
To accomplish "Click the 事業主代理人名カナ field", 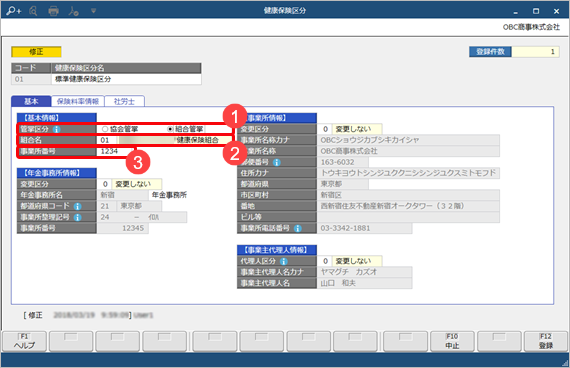I will coord(364,272).
